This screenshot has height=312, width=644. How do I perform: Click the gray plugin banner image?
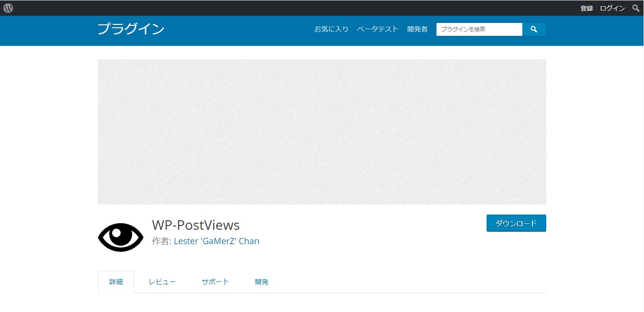pyautogui.click(x=322, y=132)
